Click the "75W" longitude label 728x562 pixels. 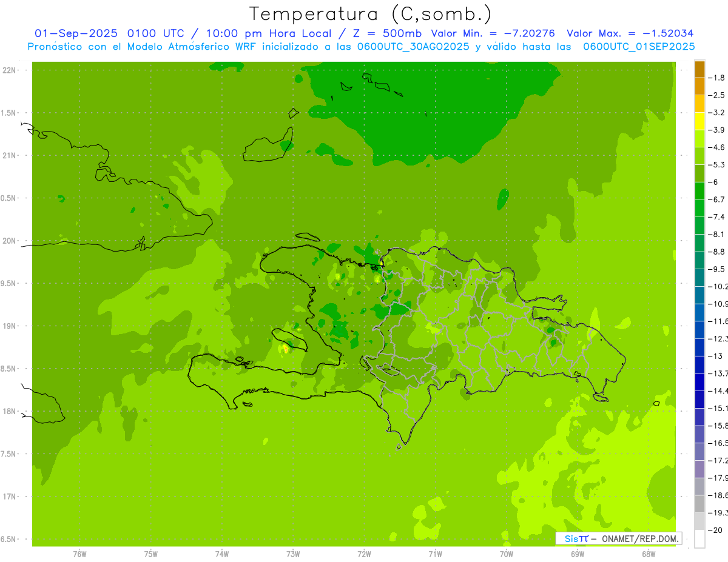click(x=151, y=554)
